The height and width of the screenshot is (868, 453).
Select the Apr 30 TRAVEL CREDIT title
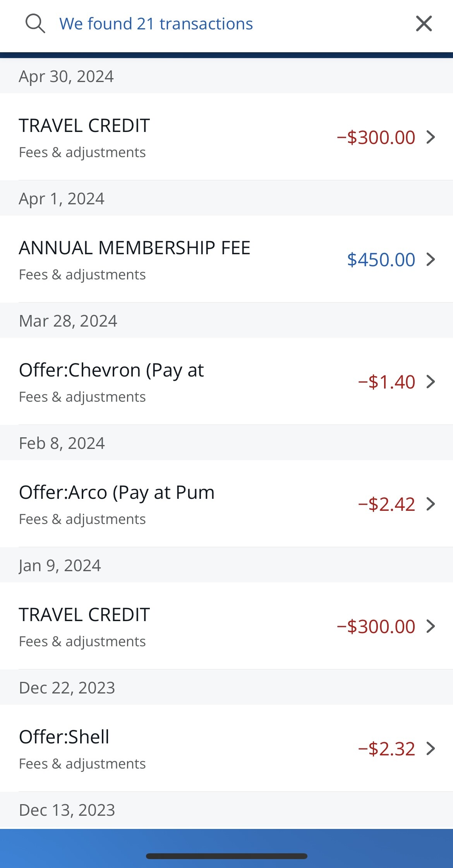(x=84, y=126)
